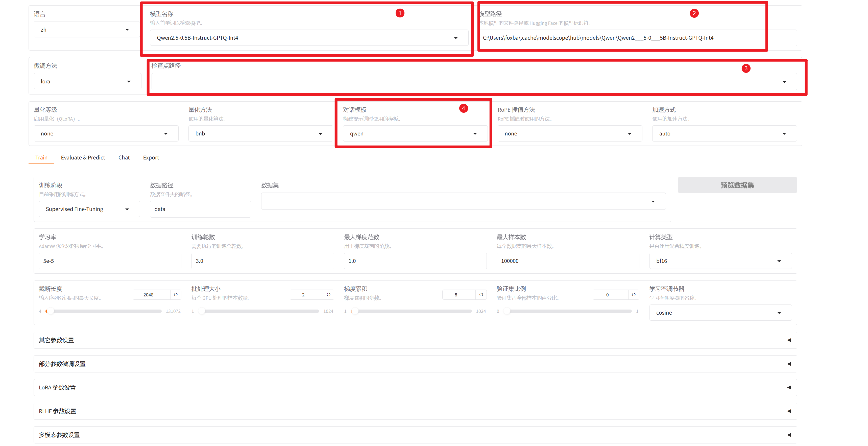Click the 预览数据集 button

(x=737, y=185)
